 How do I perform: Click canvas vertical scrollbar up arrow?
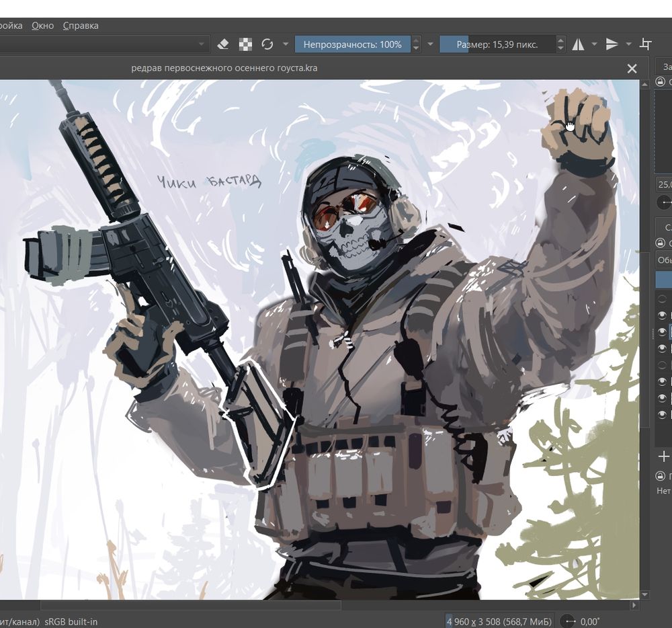click(x=645, y=85)
